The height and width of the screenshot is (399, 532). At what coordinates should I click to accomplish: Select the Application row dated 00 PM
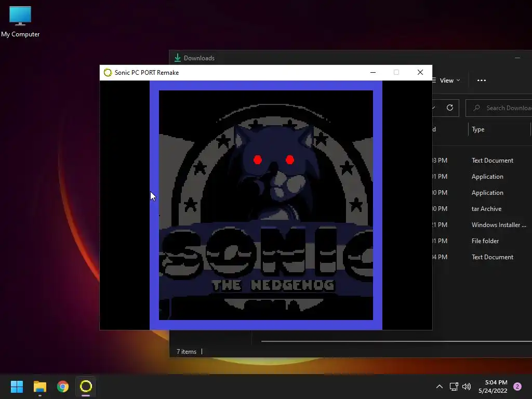[482, 193]
